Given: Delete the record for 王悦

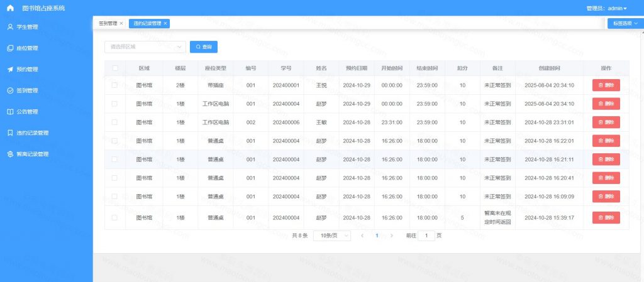Looking at the screenshot, I should click(x=606, y=85).
